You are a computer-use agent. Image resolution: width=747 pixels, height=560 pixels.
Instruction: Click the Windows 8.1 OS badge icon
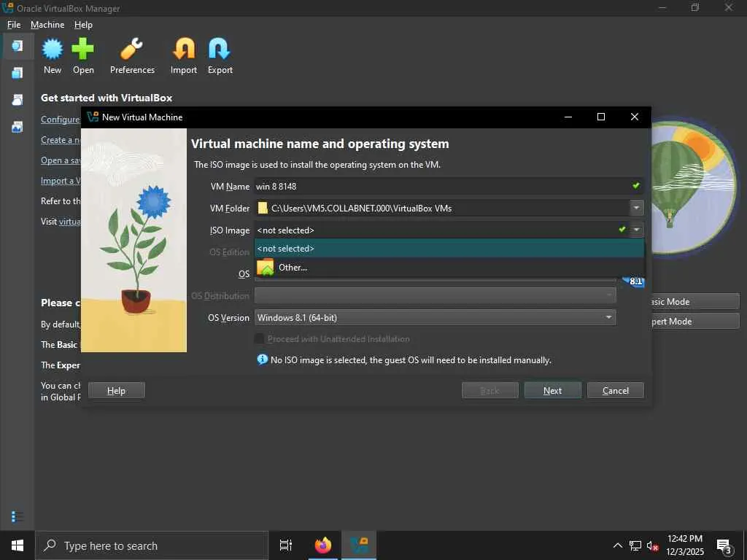(x=634, y=281)
